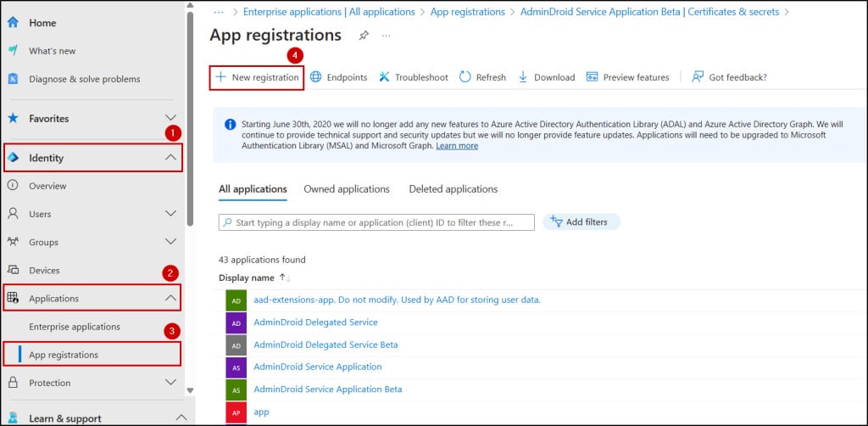The height and width of the screenshot is (426, 868).
Task: Switch to Deleted applications tab
Action: click(453, 189)
